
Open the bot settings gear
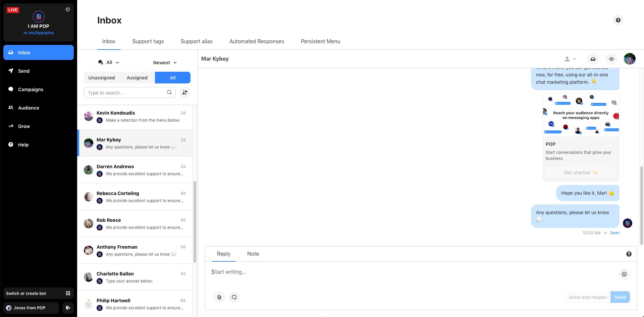[68, 9]
